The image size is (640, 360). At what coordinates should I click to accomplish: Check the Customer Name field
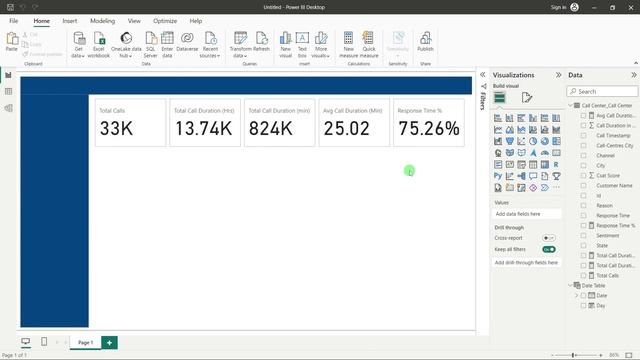584,185
